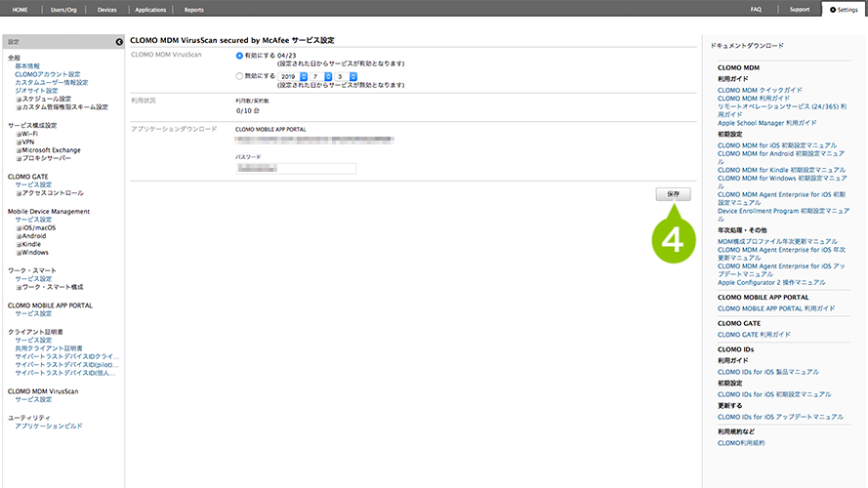Open リモートオペレーションサービス (24/365) 利用ガイド
Image resolution: width=868 pixels, height=488 pixels.
[782, 110]
